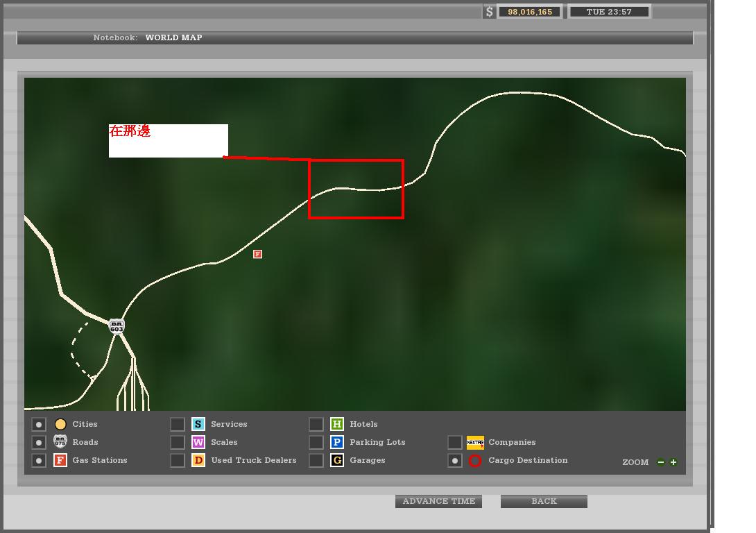Screen dimensions: 756x533
Task: Click the Garages legend G icon
Action: coord(337,460)
